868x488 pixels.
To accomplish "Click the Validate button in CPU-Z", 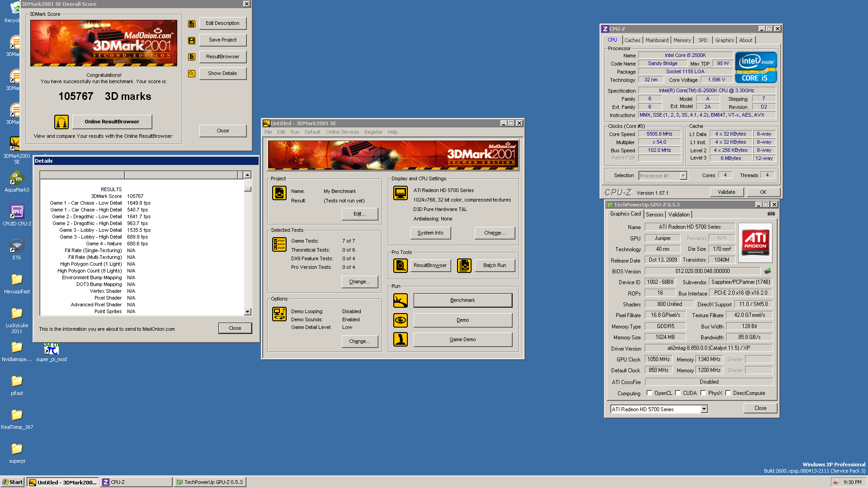I will 726,192.
